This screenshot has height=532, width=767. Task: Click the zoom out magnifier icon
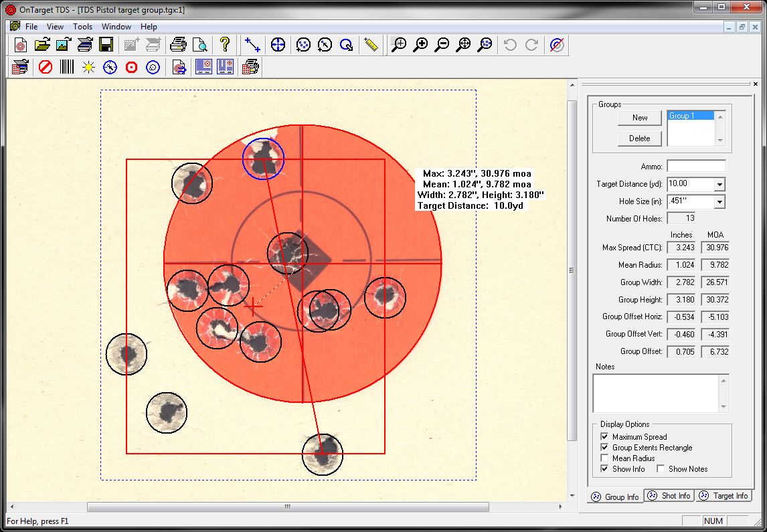(x=442, y=45)
